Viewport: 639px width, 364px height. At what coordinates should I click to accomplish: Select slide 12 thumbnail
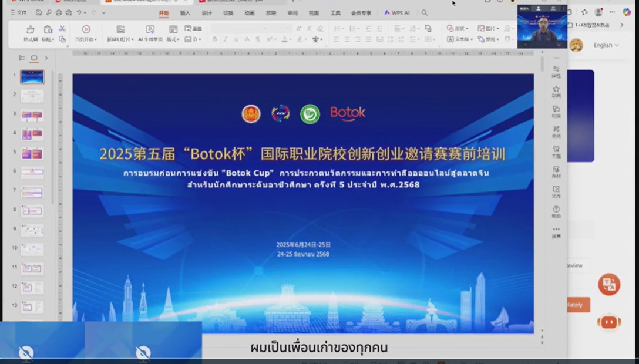(32, 288)
